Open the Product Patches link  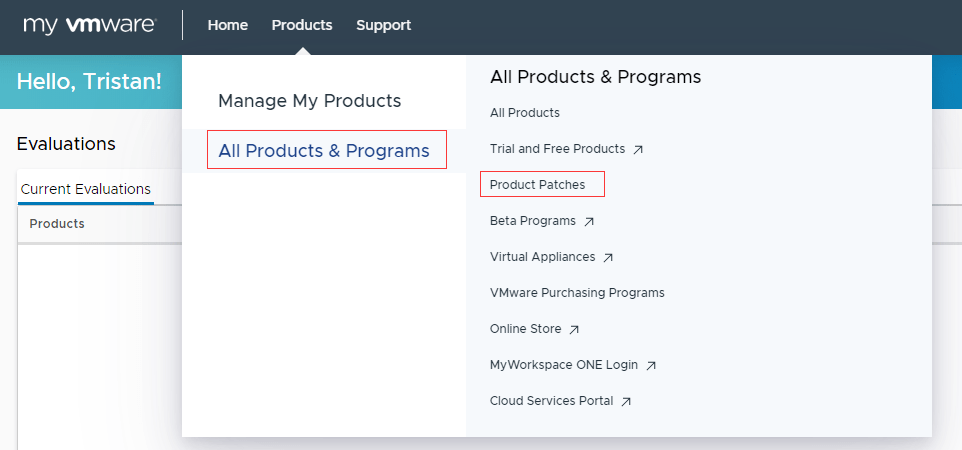(537, 185)
